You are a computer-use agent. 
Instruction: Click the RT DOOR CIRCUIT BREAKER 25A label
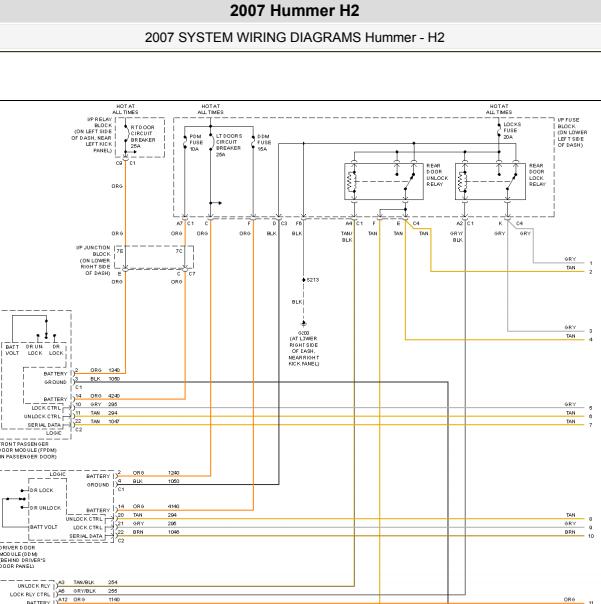pos(143,136)
